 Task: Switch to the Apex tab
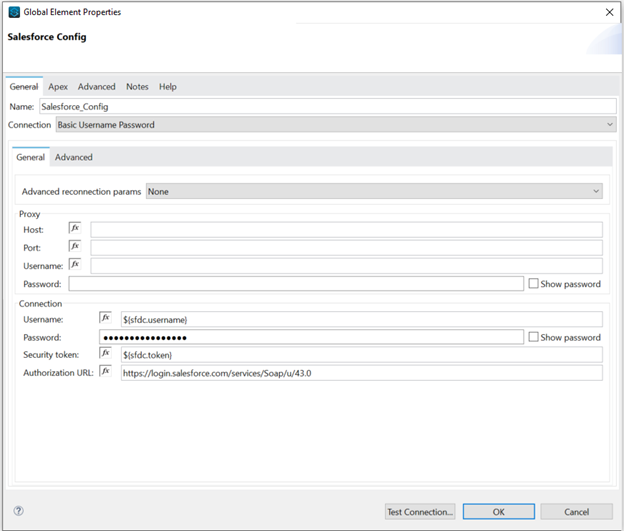pyautogui.click(x=58, y=87)
